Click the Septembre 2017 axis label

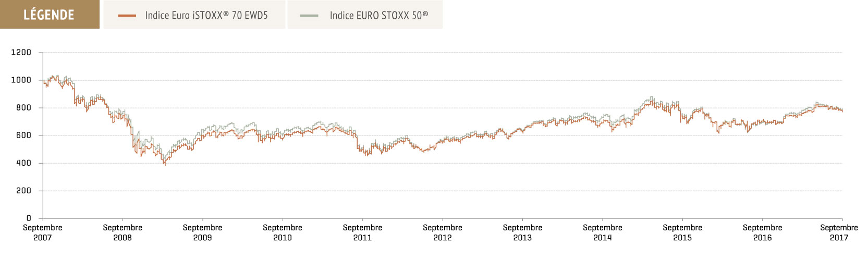[839, 232]
